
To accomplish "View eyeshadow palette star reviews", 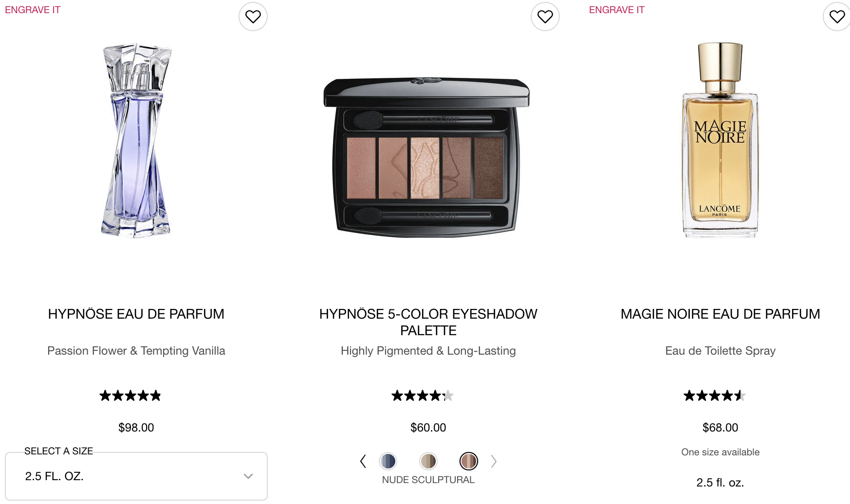I will 422,396.
